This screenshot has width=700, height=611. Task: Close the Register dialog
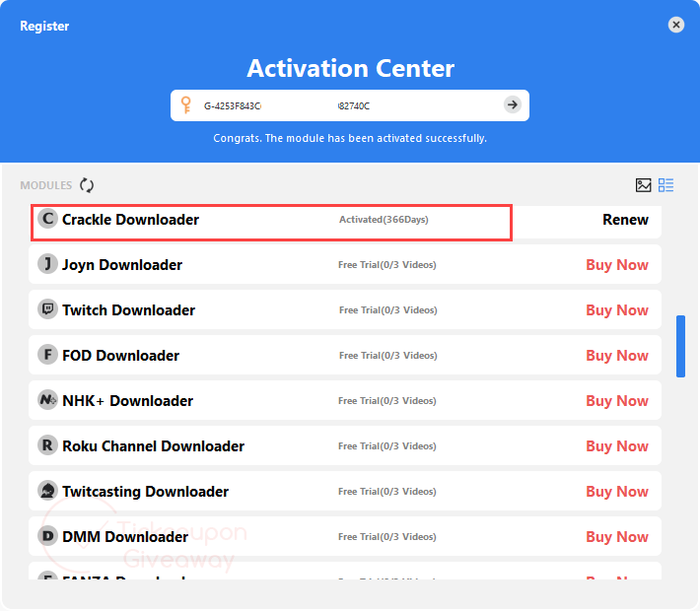coord(676,25)
